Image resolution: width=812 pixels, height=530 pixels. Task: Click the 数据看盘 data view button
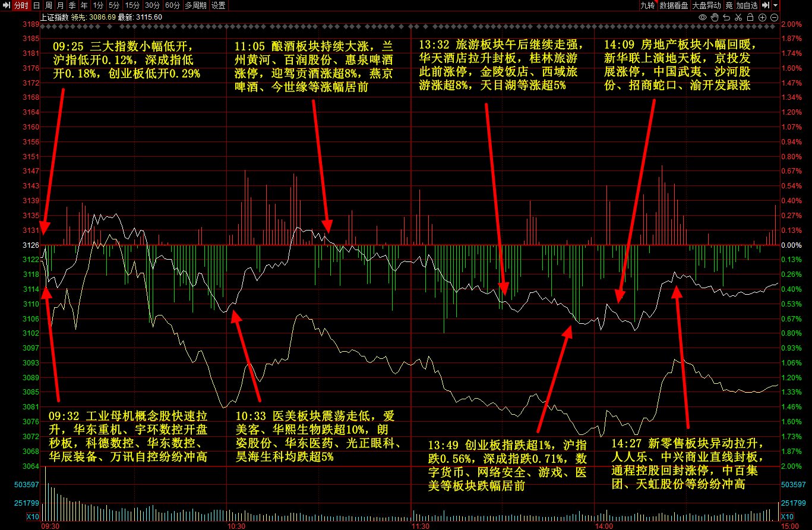click(x=674, y=5)
